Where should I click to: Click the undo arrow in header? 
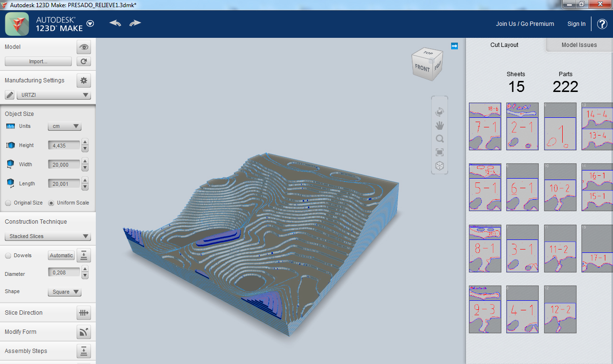tap(115, 23)
